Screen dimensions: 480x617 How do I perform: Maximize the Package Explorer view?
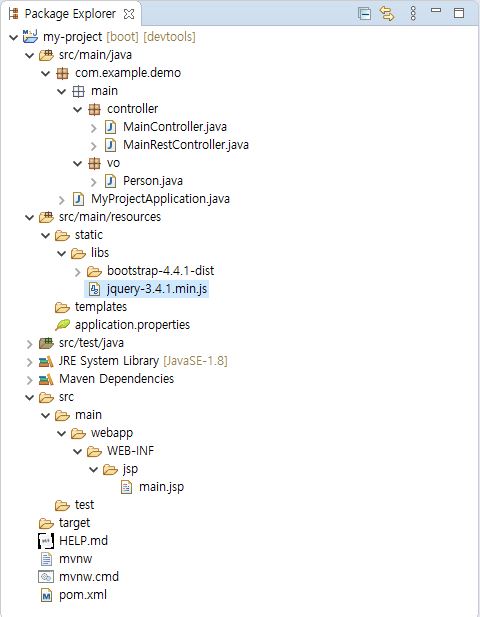pyautogui.click(x=459, y=13)
